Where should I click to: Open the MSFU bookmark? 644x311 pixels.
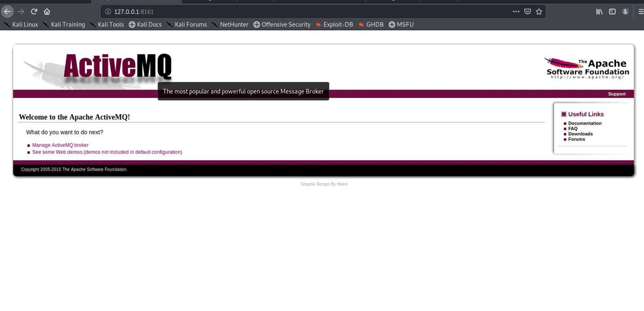click(401, 24)
